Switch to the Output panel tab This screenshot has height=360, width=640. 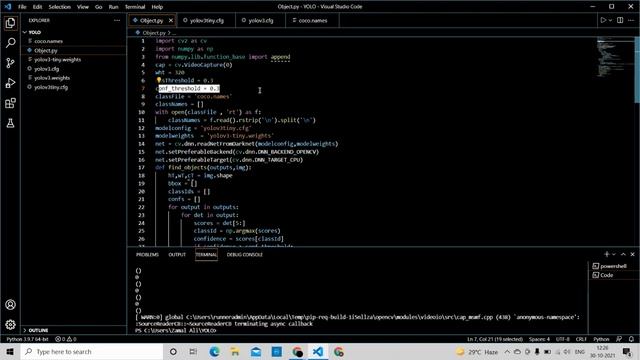pos(177,254)
